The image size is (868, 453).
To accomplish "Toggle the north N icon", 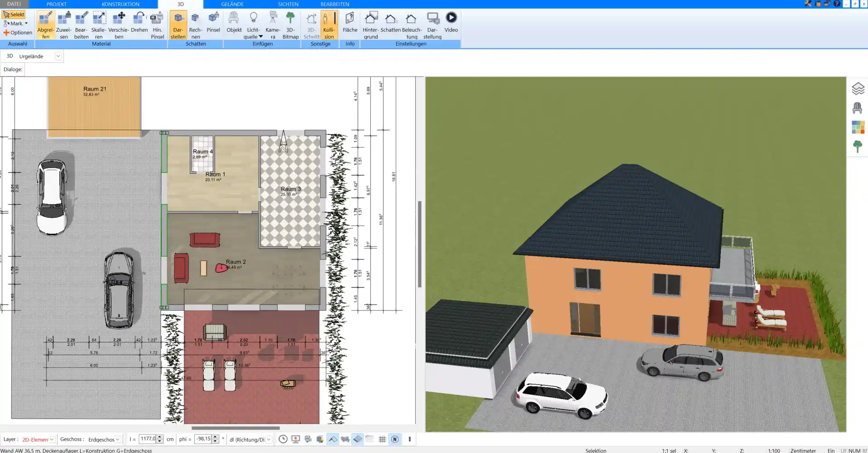I will coord(395,439).
